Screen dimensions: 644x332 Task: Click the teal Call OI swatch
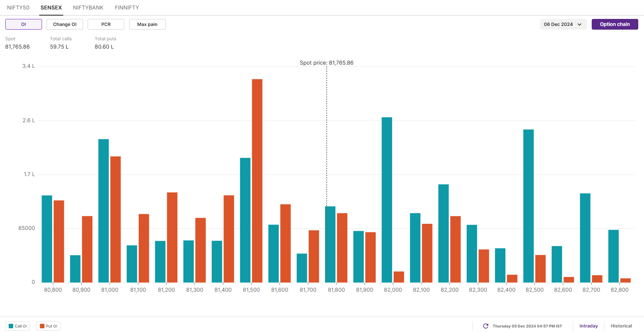(x=11, y=326)
